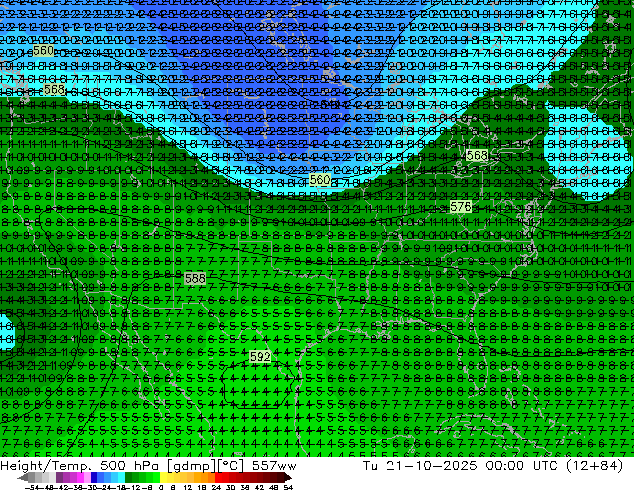Click the dark maroon arrow at the legend's right end
This screenshot has width=634, height=490.
tap(288, 477)
